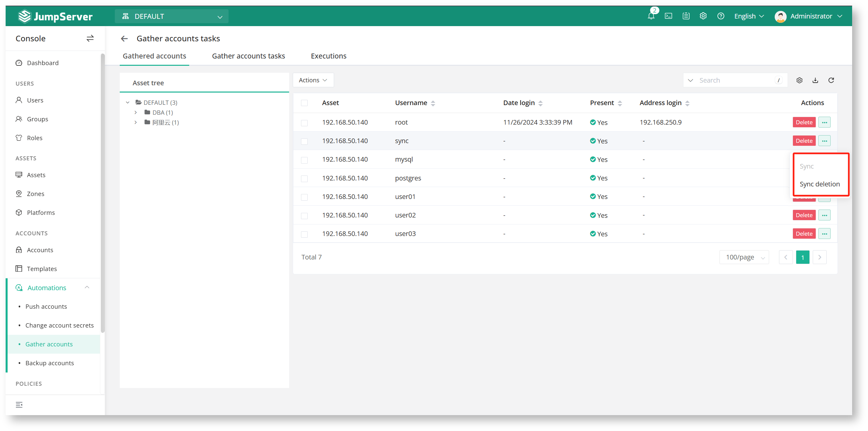Expand the DBA (1) tree node
The width and height of the screenshot is (868, 431).
point(136,112)
